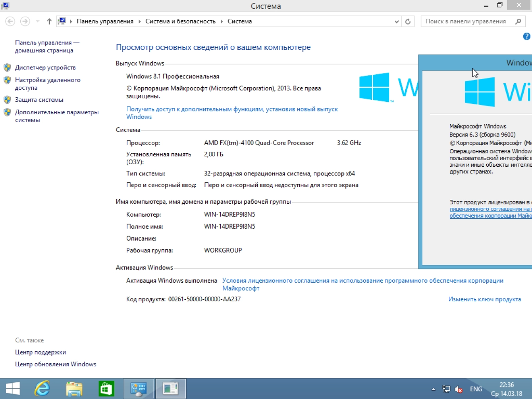Screen dimensions: 532x399
Task: Open help via blue question mark
Action: click(527, 37)
